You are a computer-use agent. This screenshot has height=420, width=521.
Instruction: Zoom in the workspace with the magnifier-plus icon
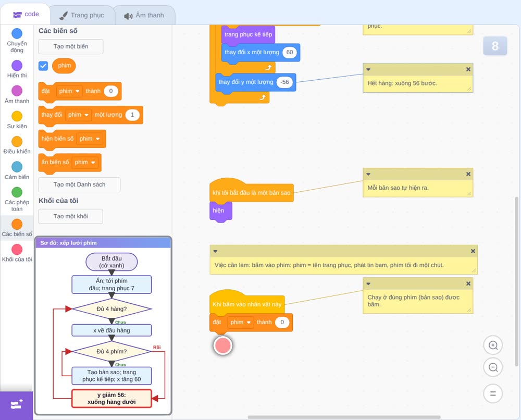click(x=493, y=345)
